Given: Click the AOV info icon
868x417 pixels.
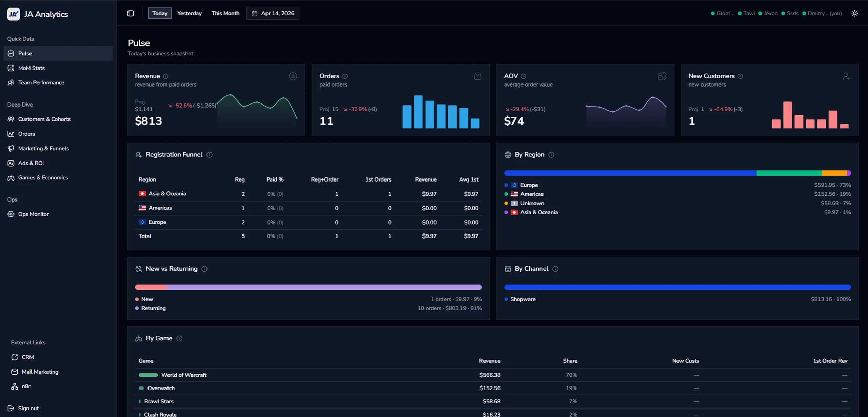Looking at the screenshot, I should [524, 76].
